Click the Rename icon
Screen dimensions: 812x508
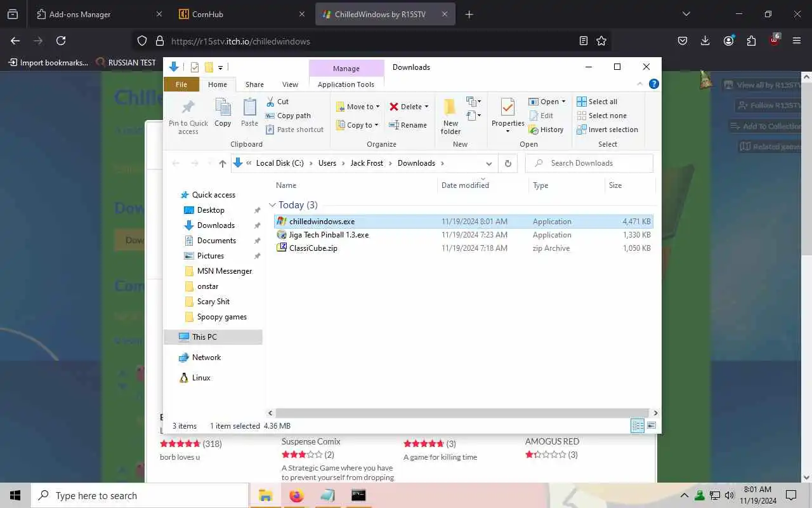(393, 125)
